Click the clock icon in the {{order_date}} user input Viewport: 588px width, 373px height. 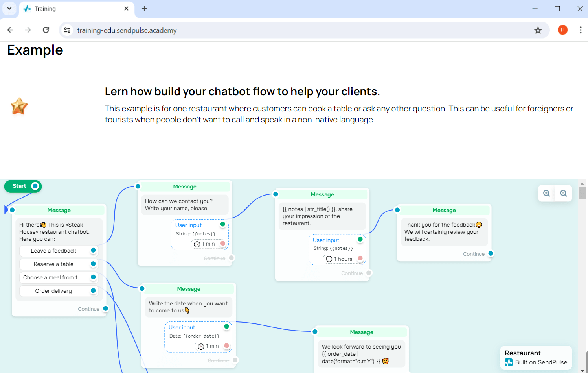[201, 346]
